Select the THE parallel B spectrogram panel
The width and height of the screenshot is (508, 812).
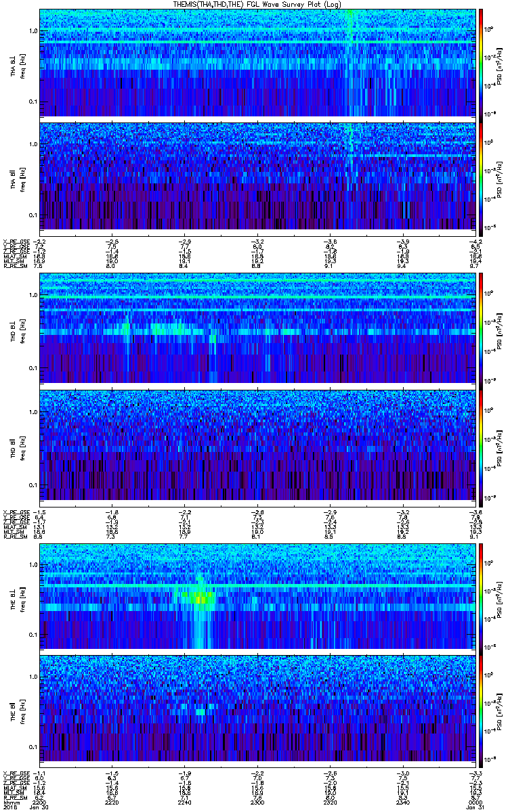tap(257, 710)
